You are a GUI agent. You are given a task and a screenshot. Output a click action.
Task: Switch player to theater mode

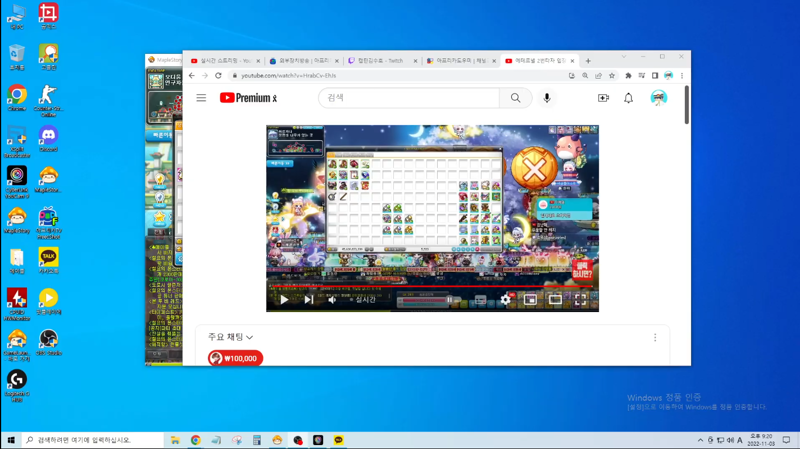[555, 300]
